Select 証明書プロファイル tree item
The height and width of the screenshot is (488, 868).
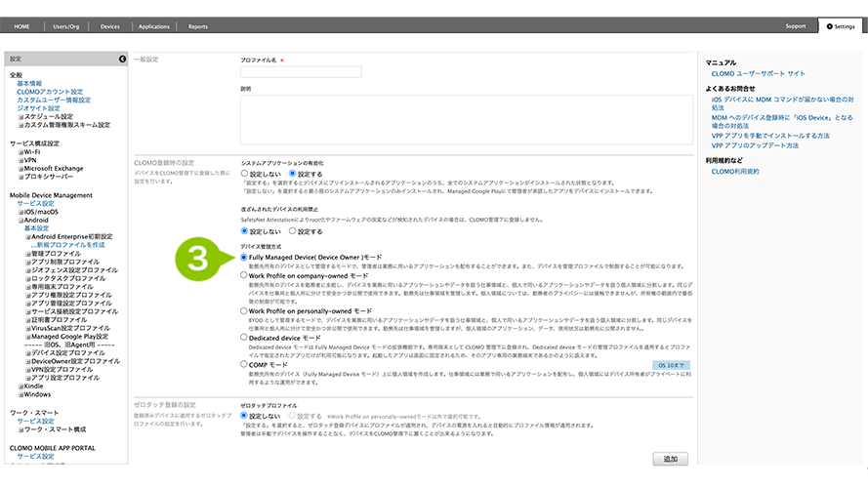coord(59,320)
